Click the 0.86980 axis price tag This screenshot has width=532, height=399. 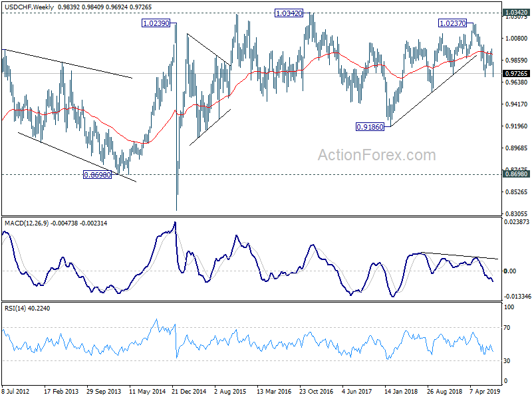517,174
